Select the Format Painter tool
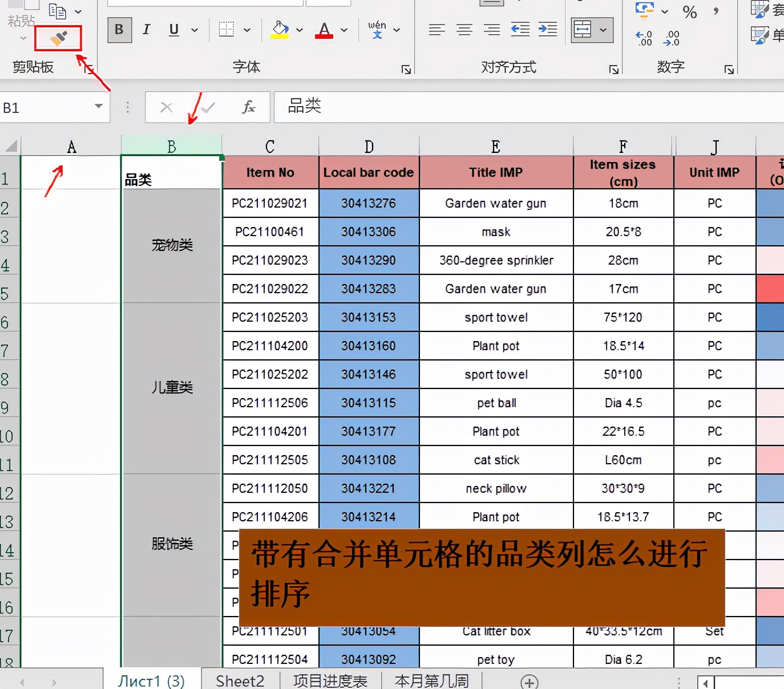 [57, 38]
